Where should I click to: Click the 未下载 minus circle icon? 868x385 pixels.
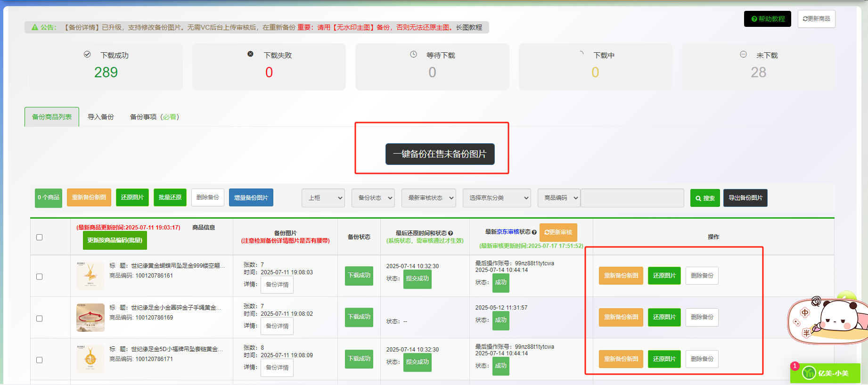coord(743,55)
